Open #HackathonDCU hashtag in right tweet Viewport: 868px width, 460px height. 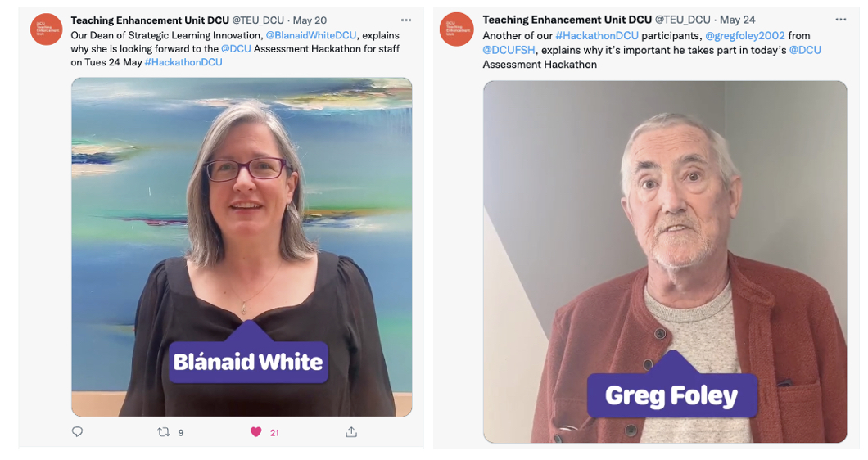(x=597, y=35)
